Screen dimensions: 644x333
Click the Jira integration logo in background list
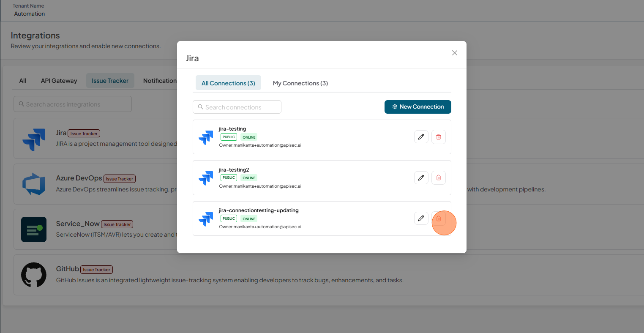click(x=34, y=139)
